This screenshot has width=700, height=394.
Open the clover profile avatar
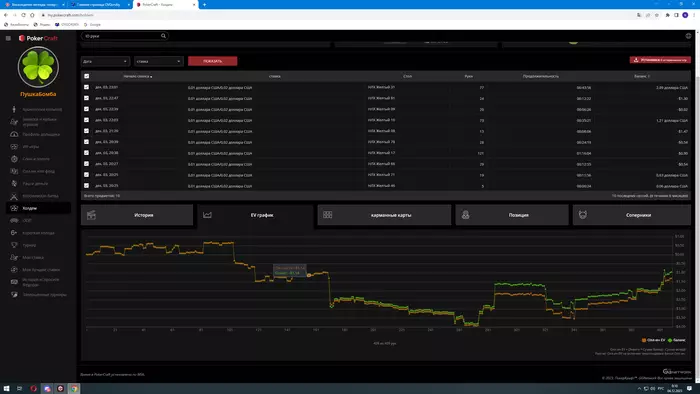[38, 67]
